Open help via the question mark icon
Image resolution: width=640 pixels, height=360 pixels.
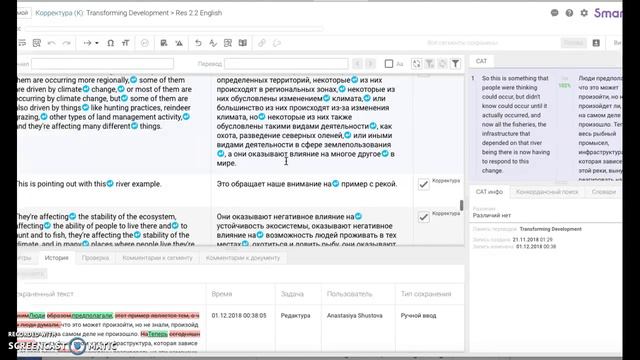569,13
